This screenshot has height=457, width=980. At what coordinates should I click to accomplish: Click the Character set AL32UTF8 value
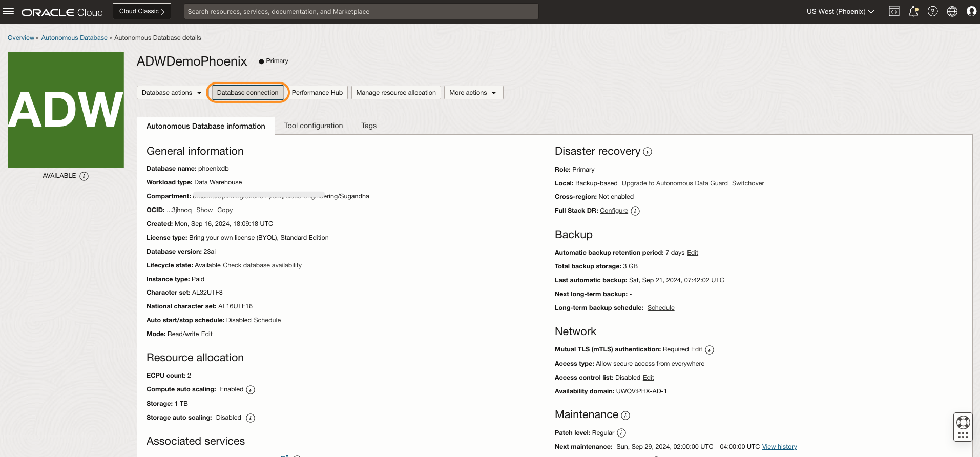(x=207, y=293)
